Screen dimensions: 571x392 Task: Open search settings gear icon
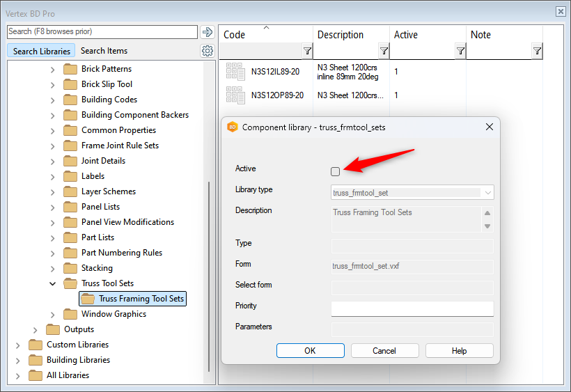point(207,51)
